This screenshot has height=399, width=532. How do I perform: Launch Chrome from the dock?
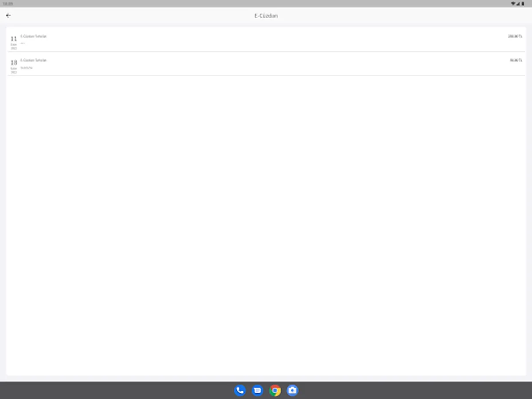point(275,390)
